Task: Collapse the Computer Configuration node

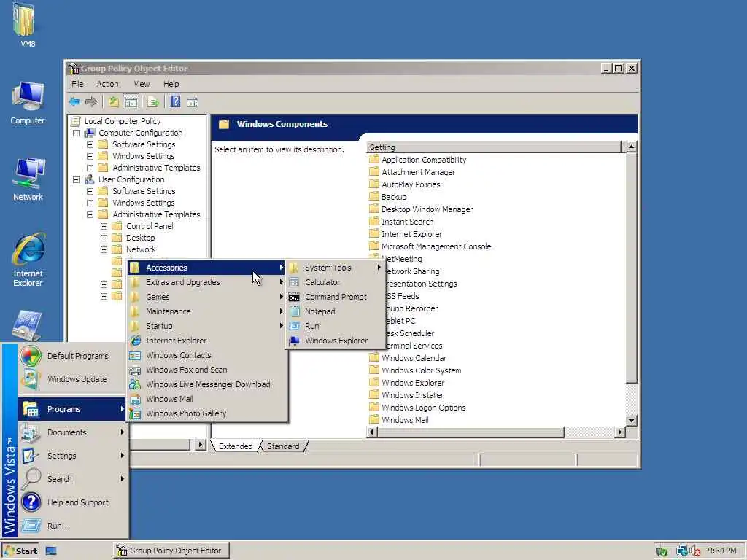Action: pyautogui.click(x=76, y=133)
